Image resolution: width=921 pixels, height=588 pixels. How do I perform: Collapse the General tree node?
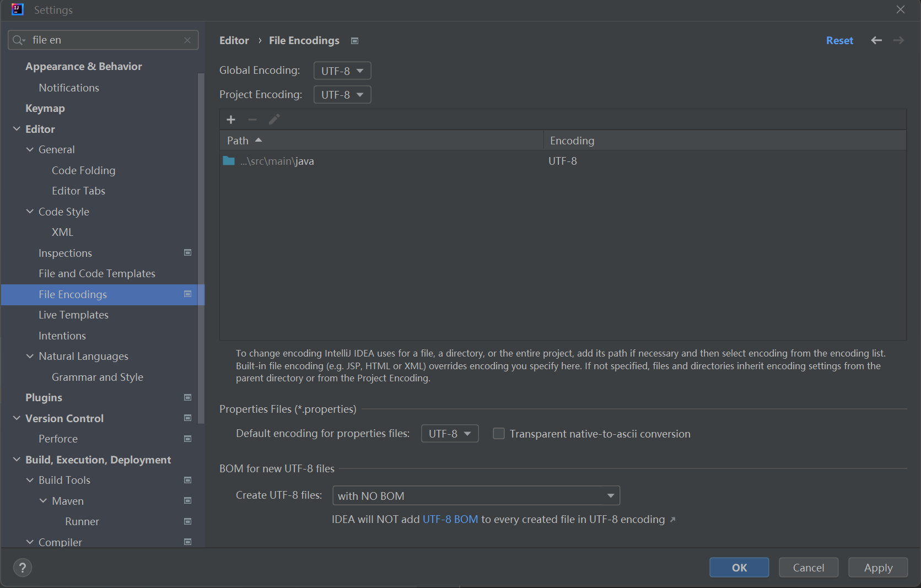[30, 149]
